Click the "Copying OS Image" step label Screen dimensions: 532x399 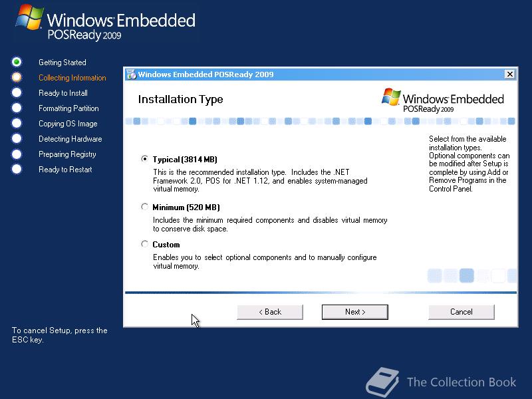pyautogui.click(x=68, y=124)
